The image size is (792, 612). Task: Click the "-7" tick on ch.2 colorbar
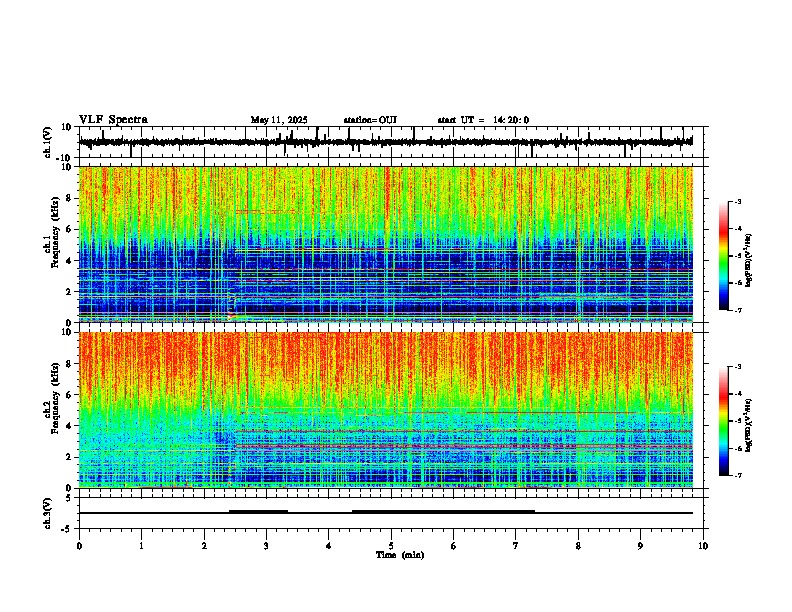point(737,475)
